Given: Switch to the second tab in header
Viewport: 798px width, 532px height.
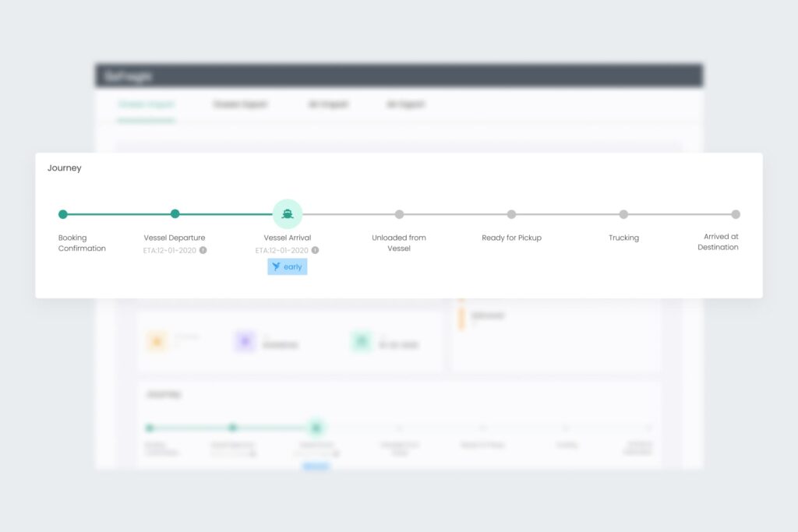Looking at the screenshot, I should pos(240,104).
